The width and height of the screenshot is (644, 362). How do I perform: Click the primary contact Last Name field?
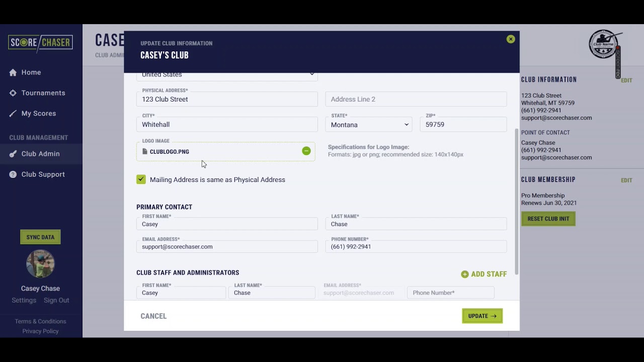coord(416,224)
